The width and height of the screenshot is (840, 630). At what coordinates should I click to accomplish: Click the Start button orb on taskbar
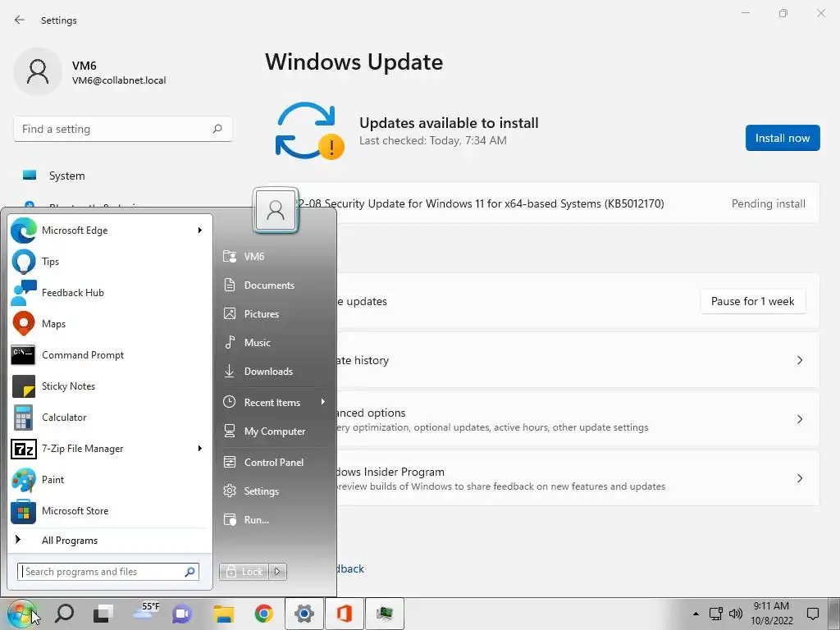[x=21, y=614]
